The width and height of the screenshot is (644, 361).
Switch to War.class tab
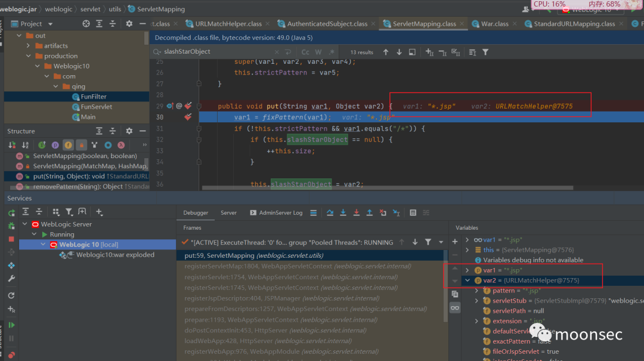(x=494, y=24)
